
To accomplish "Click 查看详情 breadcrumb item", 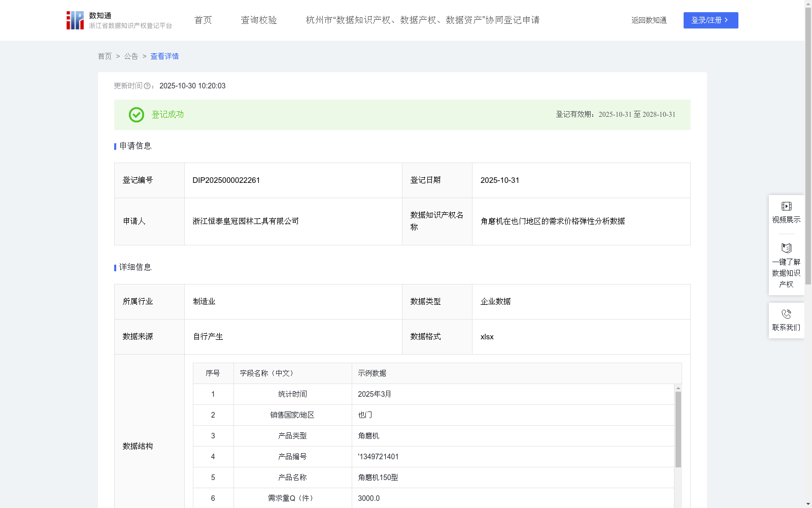I will click(x=164, y=56).
